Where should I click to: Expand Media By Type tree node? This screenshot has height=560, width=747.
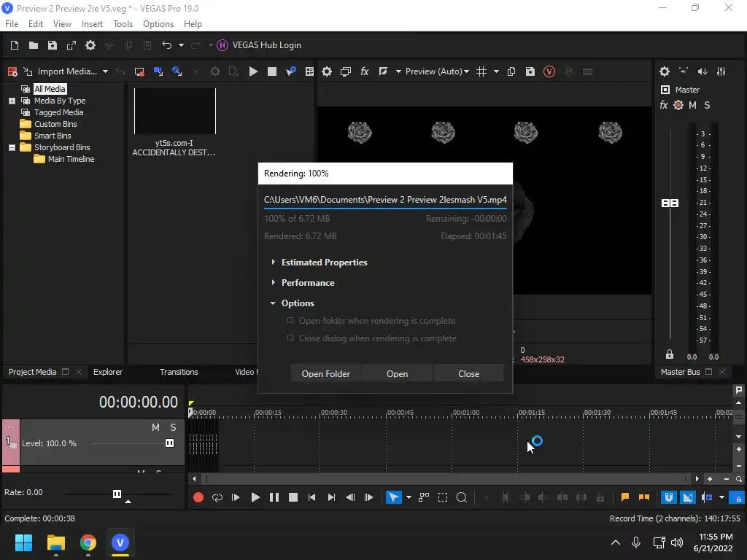[x=12, y=101]
